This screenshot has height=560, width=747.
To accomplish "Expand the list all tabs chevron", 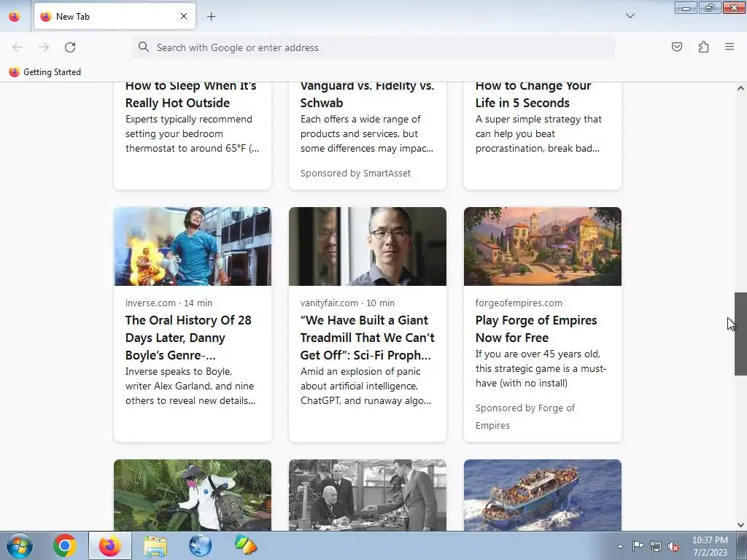I will tap(630, 16).
